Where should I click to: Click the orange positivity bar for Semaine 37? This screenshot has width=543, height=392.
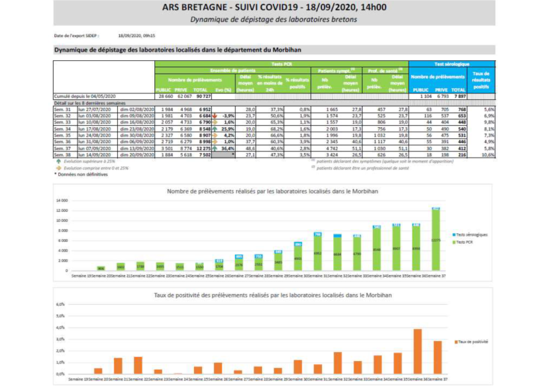pos(438,358)
